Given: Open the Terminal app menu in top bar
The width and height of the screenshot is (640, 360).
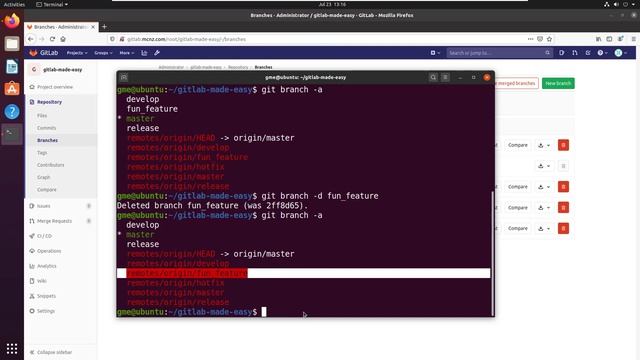Looking at the screenshot, I should click(52, 4).
